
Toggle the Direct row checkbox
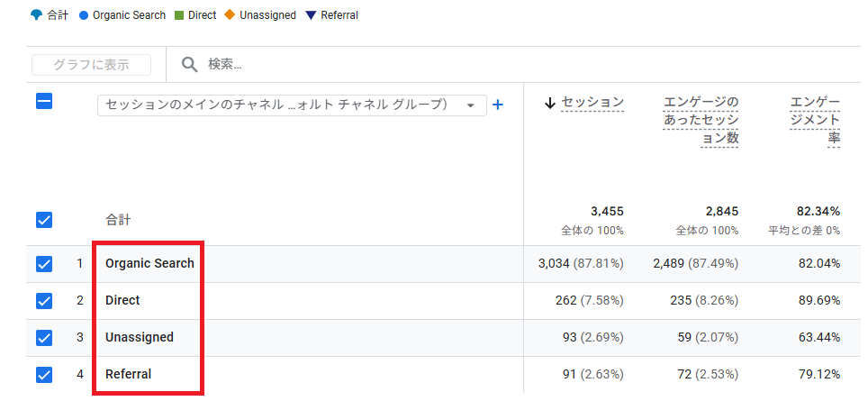44,300
